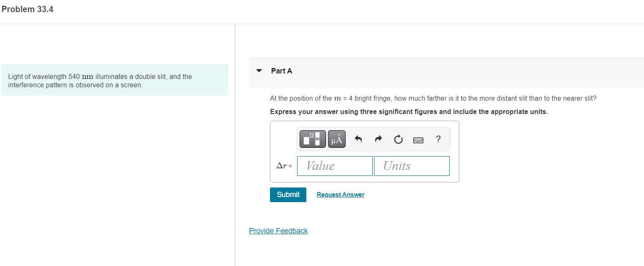Click the redo arrow in the answer toolbar
644x266 pixels.
[378, 139]
